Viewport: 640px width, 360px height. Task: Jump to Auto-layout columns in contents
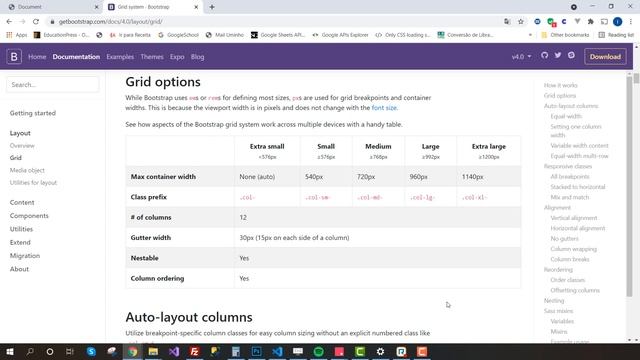pyautogui.click(x=571, y=106)
